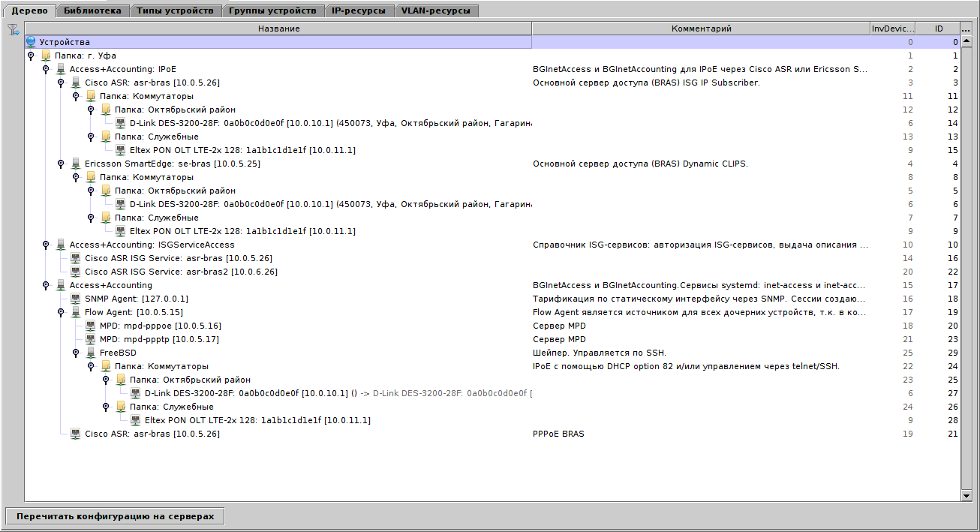980x532 pixels.
Task: Click the server icon for Access+Accounting: IPoE
Action: coord(61,68)
